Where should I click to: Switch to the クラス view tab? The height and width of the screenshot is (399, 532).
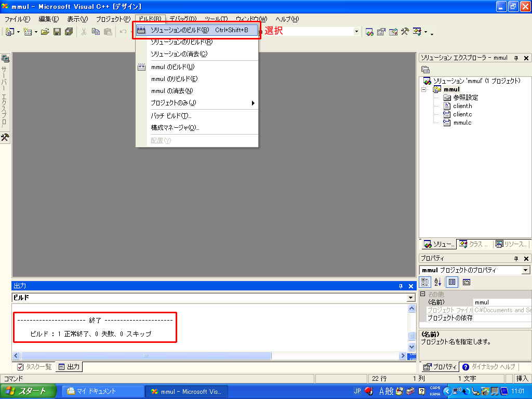474,244
